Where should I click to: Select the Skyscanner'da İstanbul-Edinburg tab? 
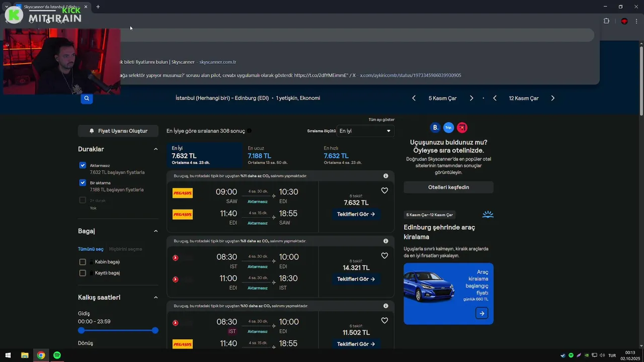click(52, 7)
